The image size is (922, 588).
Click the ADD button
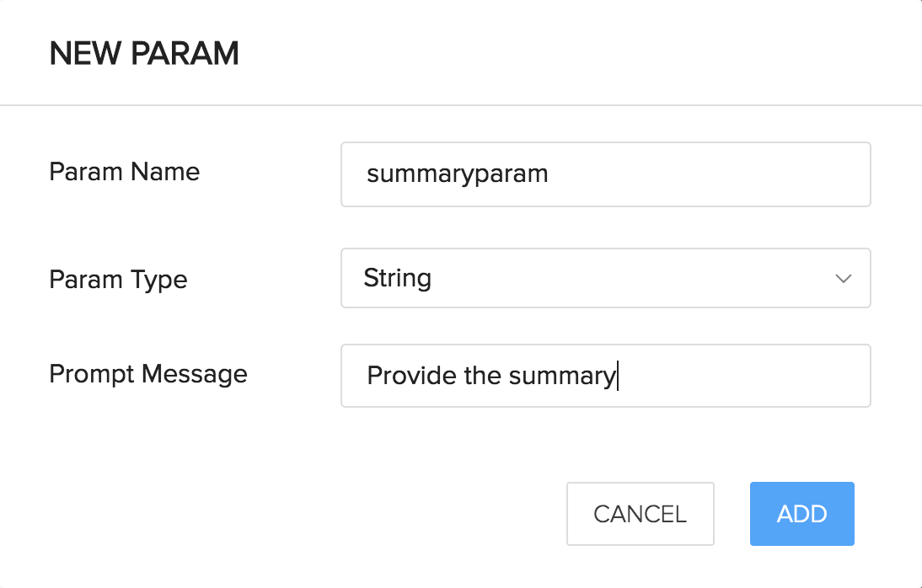[802, 514]
